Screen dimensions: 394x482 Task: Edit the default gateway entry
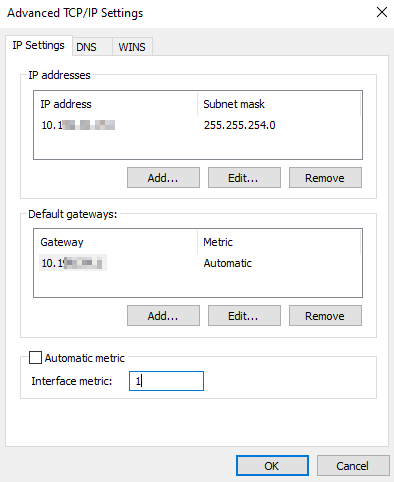click(244, 316)
